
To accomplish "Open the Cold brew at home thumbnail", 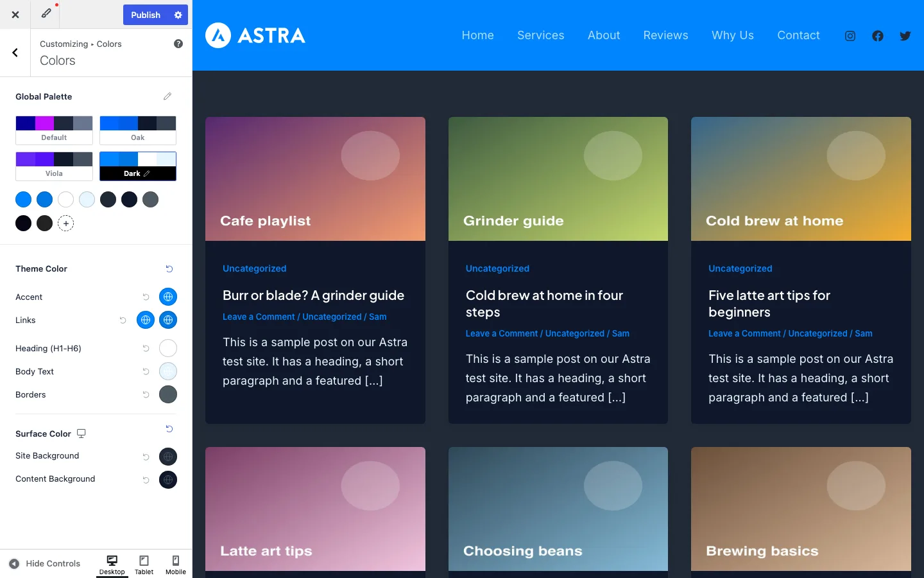I will coord(801,179).
